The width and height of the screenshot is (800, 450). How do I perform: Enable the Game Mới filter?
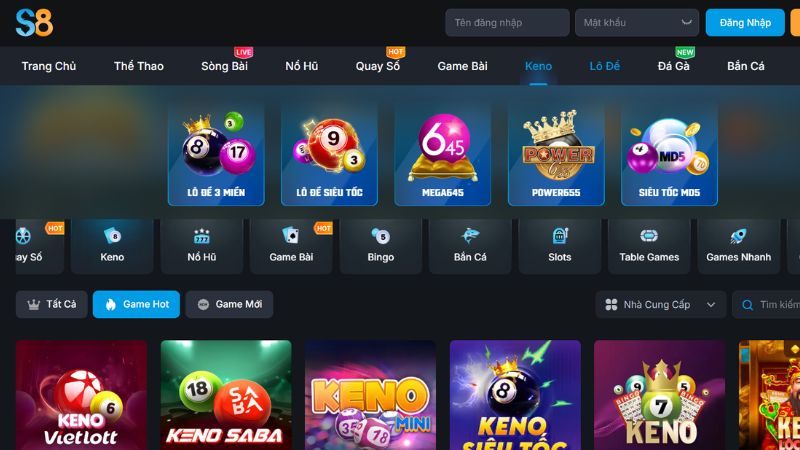229,305
